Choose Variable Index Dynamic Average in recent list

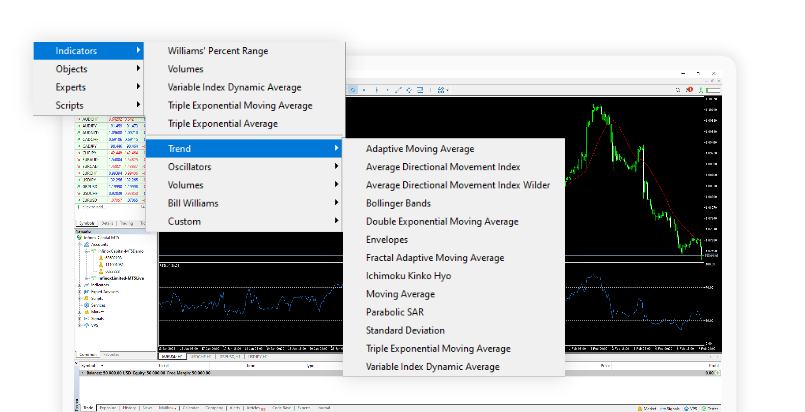click(234, 87)
